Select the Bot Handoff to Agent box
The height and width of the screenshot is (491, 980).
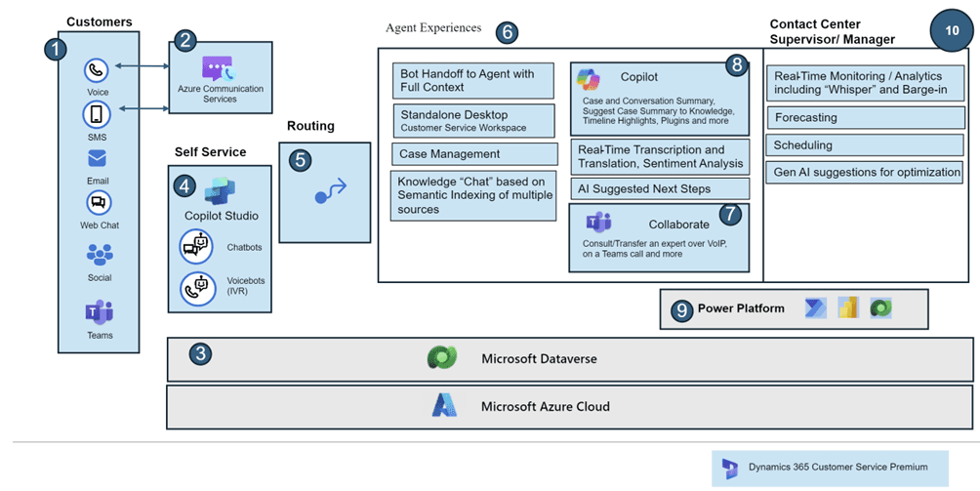tap(473, 81)
